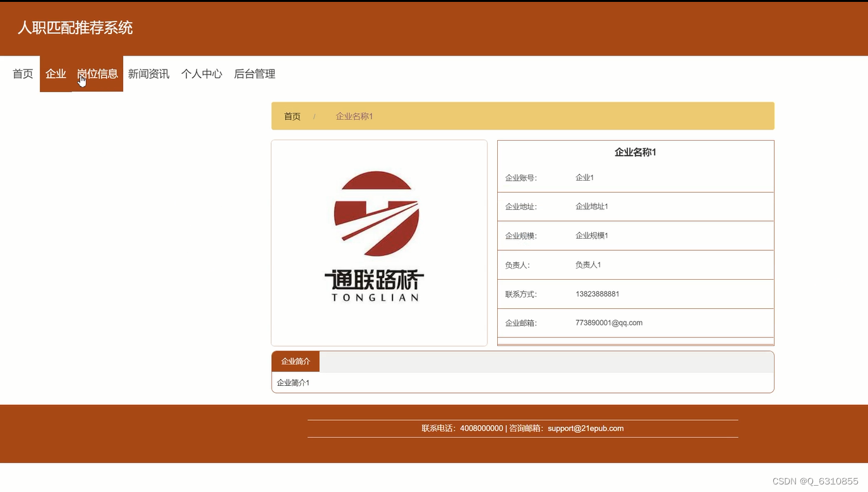
Task: Click the 企业账号 value 企业1
Action: [584, 177]
